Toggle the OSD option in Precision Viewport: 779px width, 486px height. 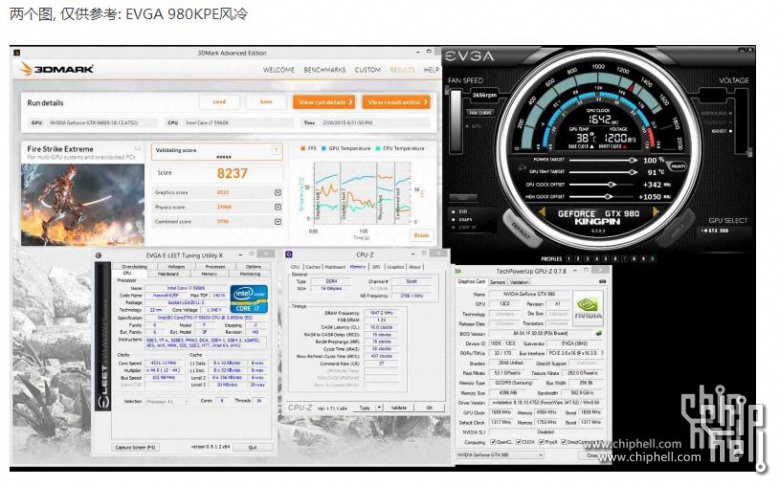[x=460, y=212]
